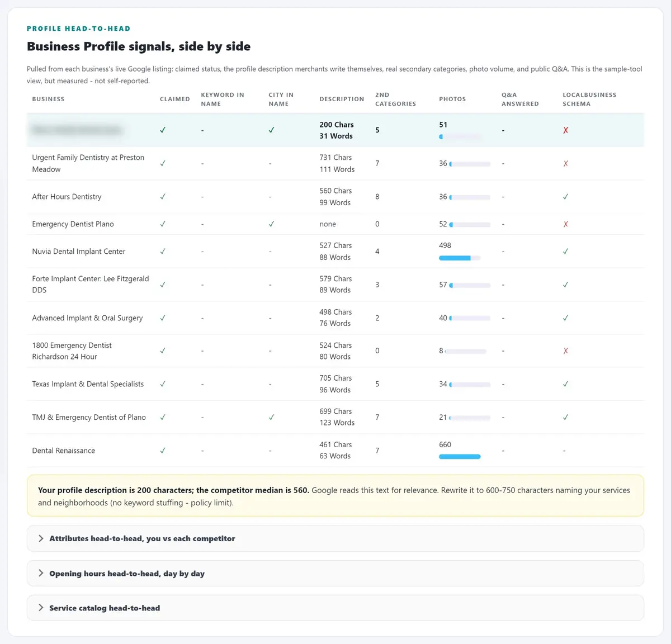Click the DESCRIPTION column header
Viewport: 671px width, 644px height.
[342, 99]
